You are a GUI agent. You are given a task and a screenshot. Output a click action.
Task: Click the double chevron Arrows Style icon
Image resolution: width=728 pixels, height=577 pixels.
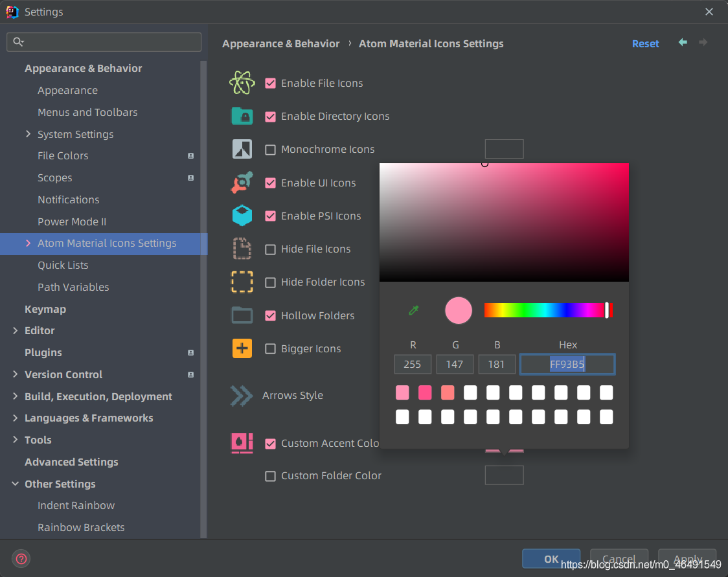tap(242, 396)
